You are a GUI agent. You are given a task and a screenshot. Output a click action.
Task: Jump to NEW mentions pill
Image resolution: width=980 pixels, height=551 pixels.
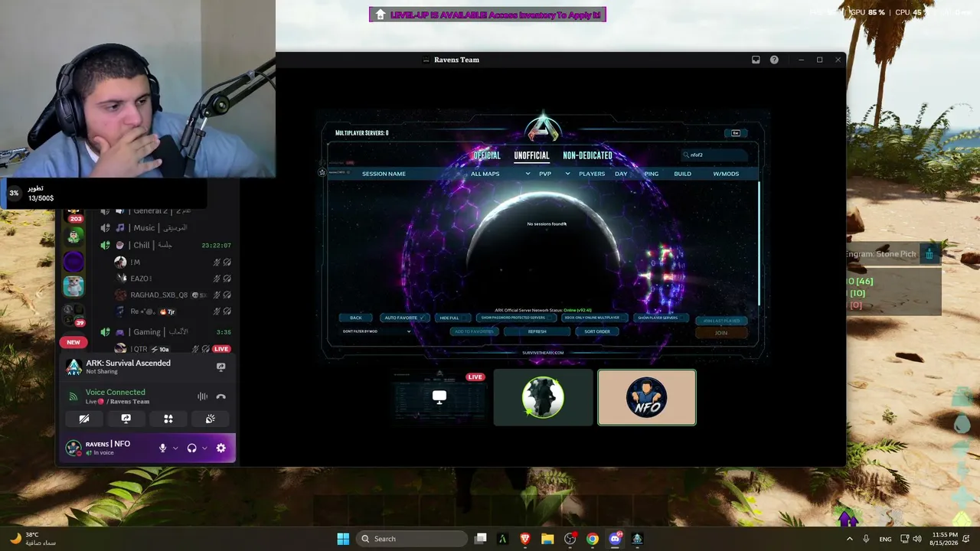coord(73,342)
